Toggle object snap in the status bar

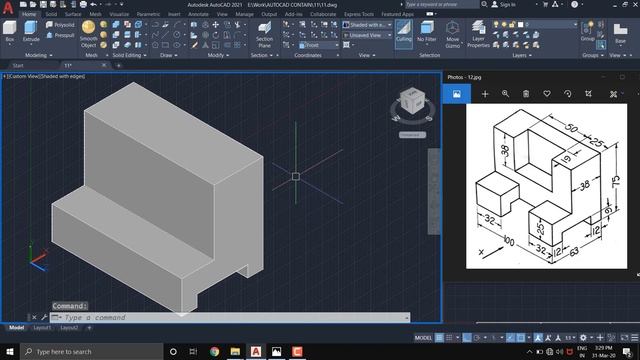[x=521, y=338]
